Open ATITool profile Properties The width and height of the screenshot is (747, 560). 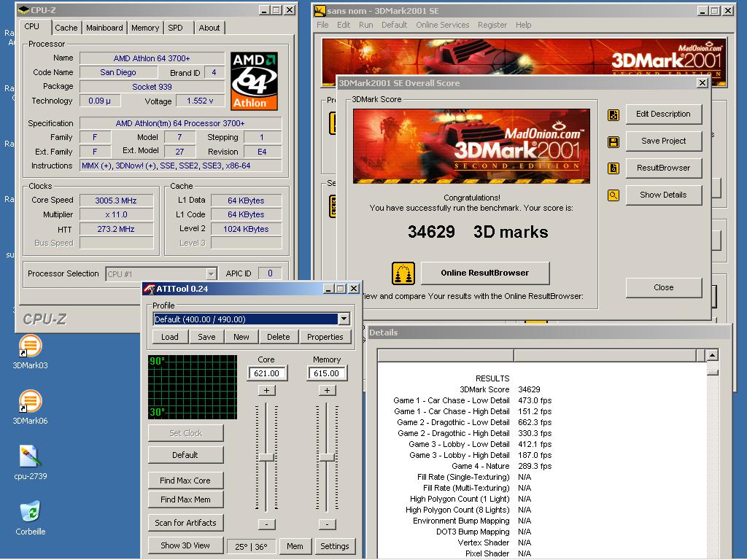pos(325,337)
